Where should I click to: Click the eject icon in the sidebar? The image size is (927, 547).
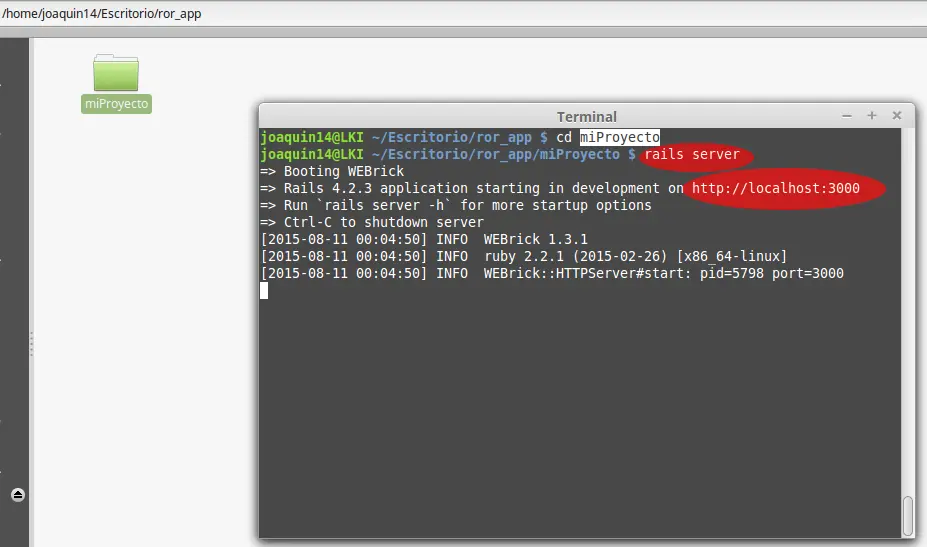tap(18, 495)
